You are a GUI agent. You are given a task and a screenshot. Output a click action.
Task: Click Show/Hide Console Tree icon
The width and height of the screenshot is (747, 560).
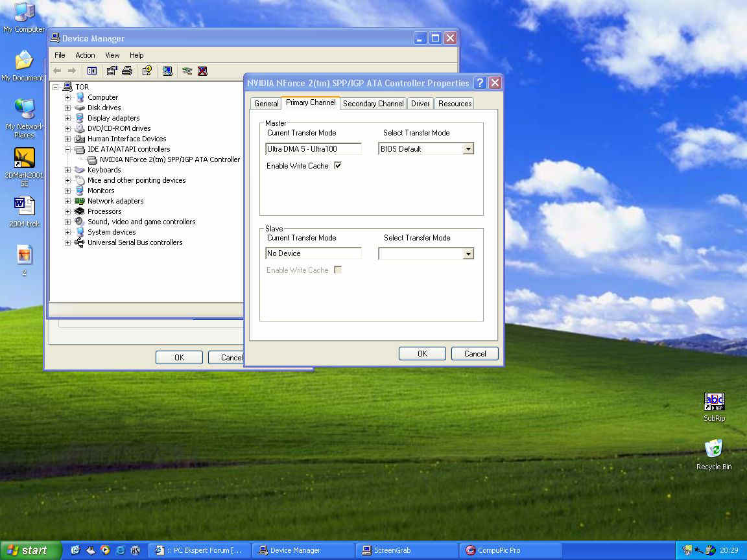(92, 71)
